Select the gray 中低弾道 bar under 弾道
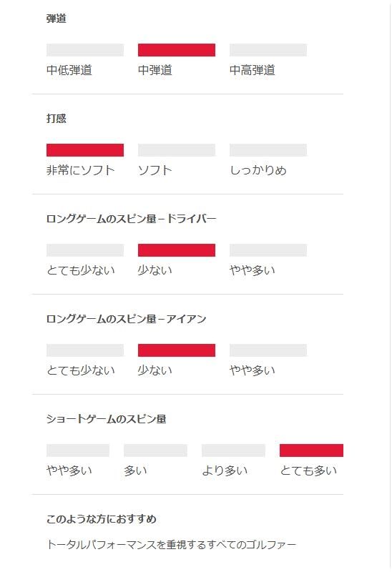The width and height of the screenshot is (392, 572). [x=85, y=50]
